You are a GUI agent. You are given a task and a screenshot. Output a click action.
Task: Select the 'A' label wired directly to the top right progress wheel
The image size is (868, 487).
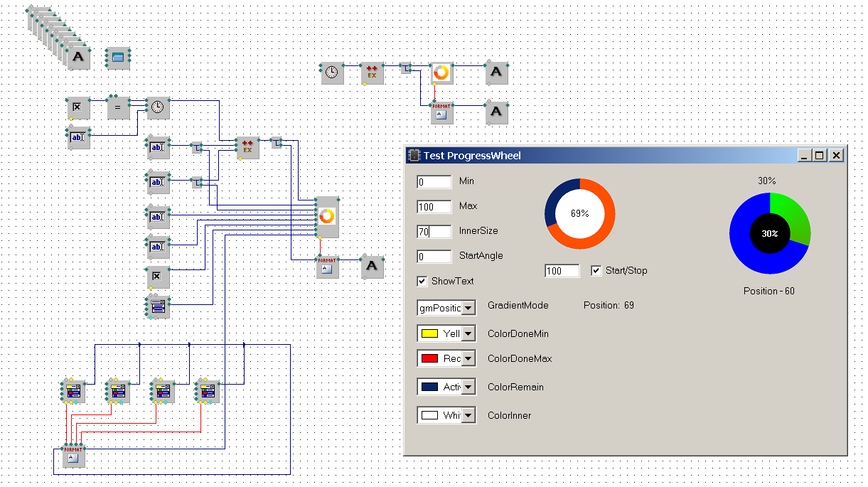[496, 73]
